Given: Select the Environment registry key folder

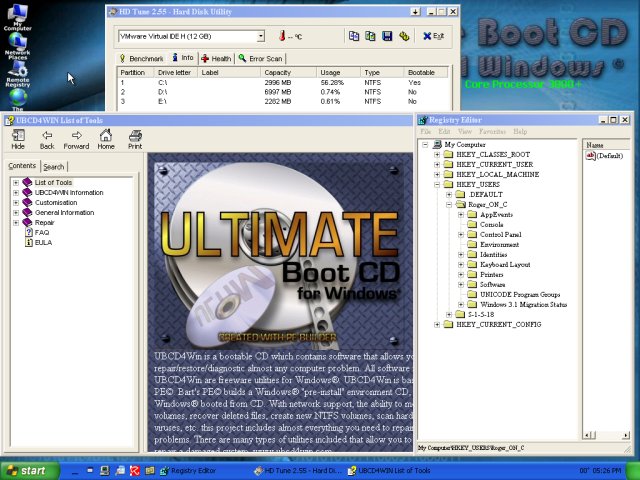Looking at the screenshot, I should pyautogui.click(x=493, y=244).
